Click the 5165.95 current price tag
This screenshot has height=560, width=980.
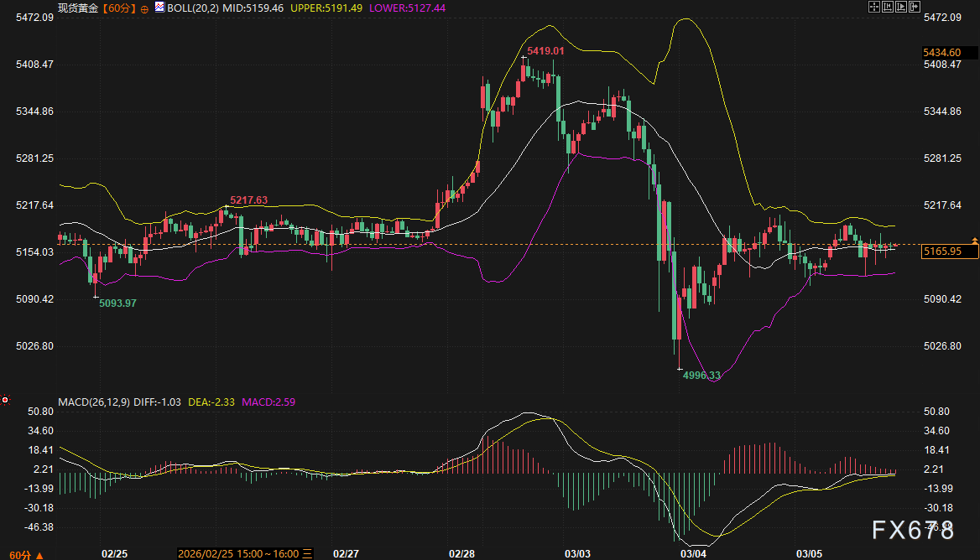tap(941, 251)
